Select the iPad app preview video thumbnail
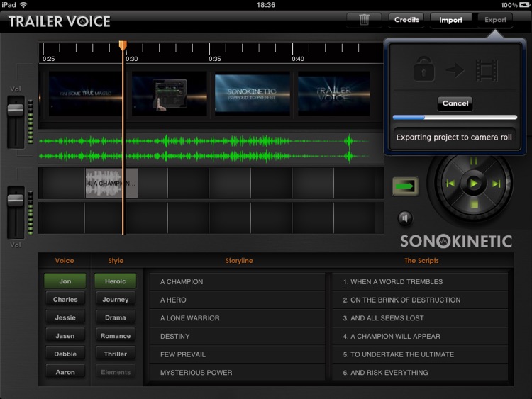 170,94
